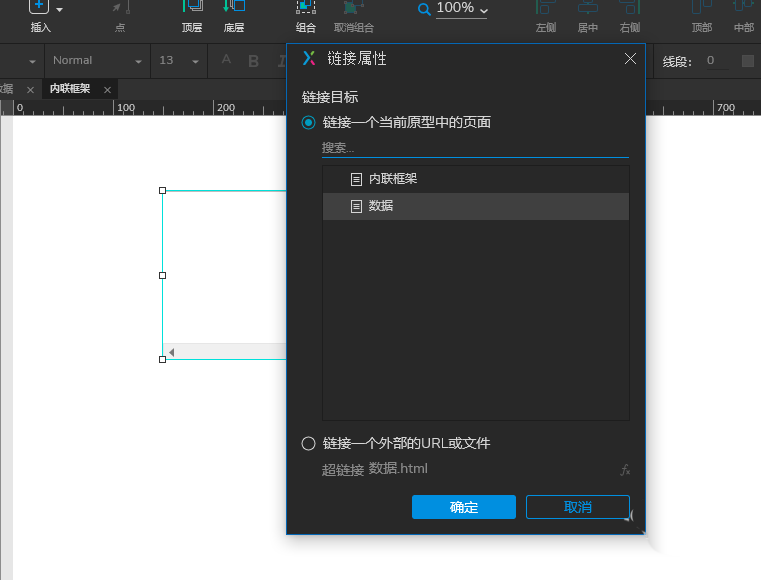Toggle bold B formatting
The height and width of the screenshot is (580, 761).
click(253, 61)
